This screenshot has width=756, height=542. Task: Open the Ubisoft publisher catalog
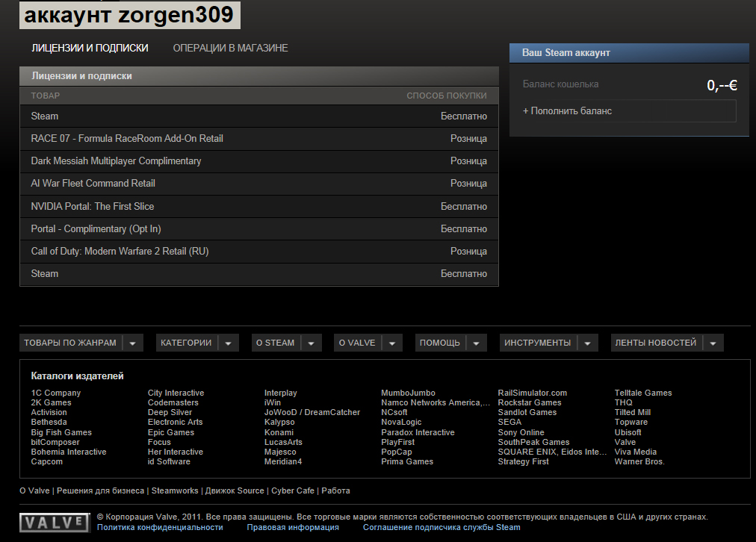coord(628,433)
